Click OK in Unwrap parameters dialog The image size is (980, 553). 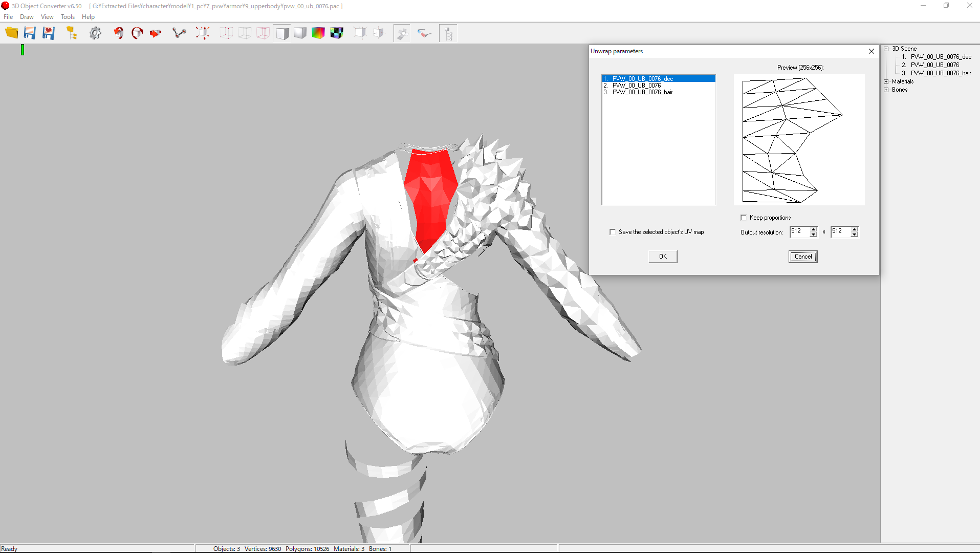pyautogui.click(x=663, y=257)
